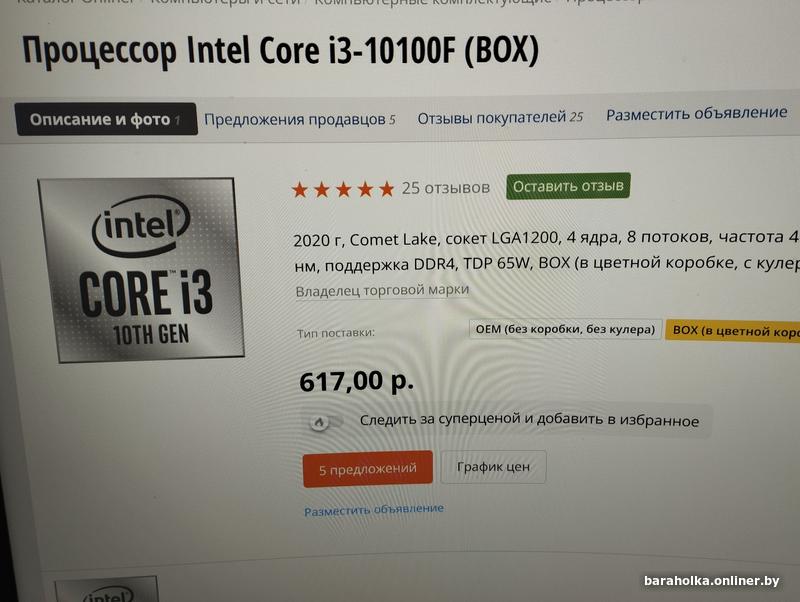Screen dimensions: 800x602
Task: Open the '25 отзывов' reviews link
Action: coord(445,188)
